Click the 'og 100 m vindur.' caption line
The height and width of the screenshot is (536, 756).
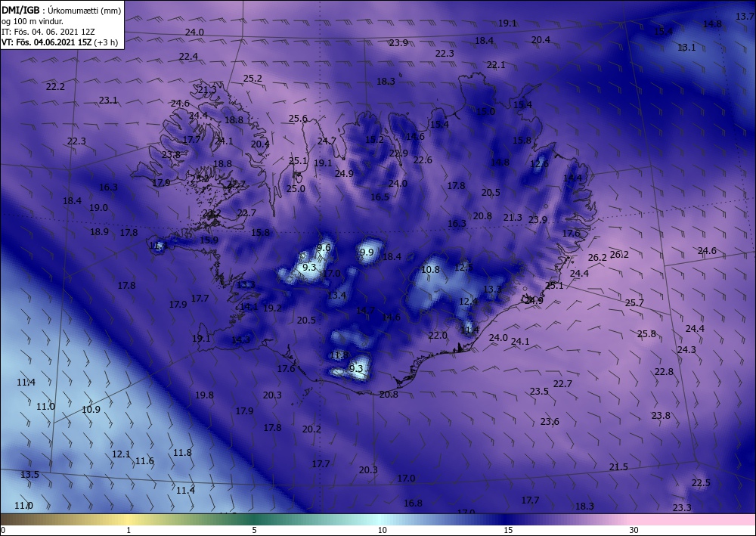tap(33, 21)
